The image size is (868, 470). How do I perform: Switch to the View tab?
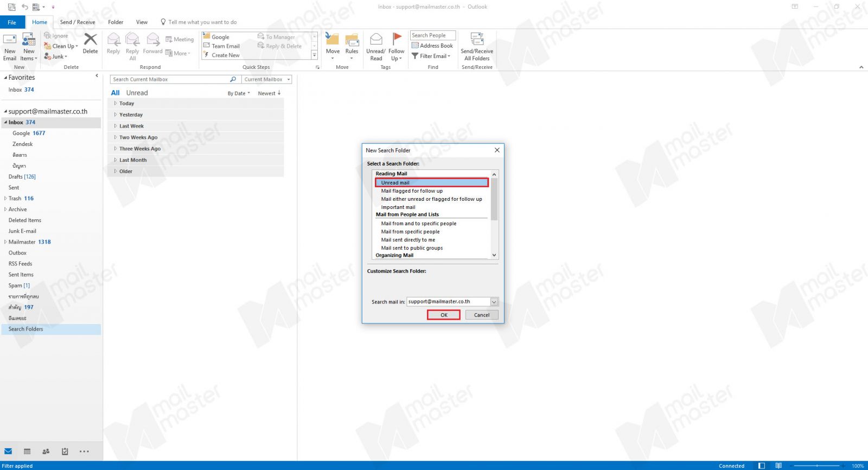142,22
